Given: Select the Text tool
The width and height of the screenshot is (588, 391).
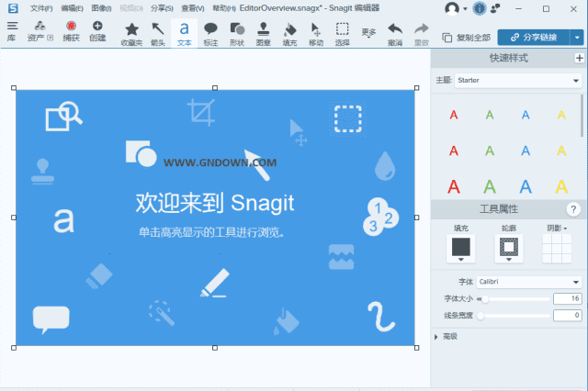Looking at the screenshot, I should [x=184, y=34].
